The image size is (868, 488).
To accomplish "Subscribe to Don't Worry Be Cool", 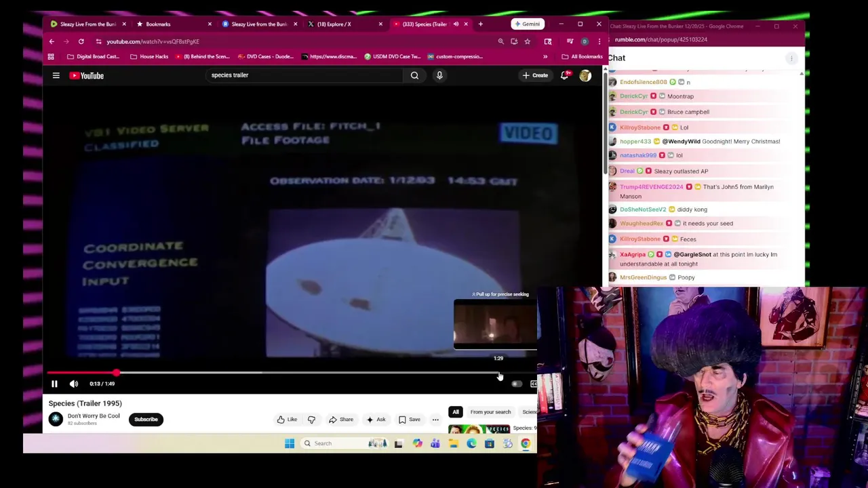I will (146, 419).
